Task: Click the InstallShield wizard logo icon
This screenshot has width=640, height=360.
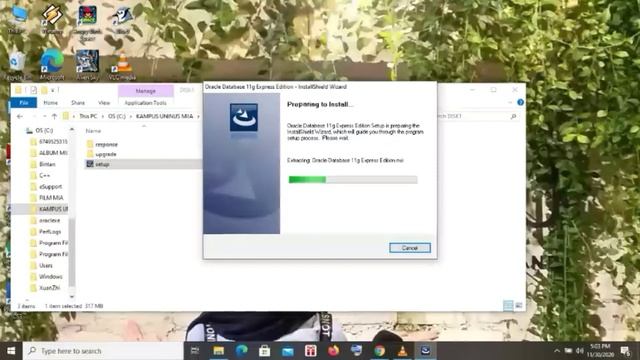Action: 244,118
